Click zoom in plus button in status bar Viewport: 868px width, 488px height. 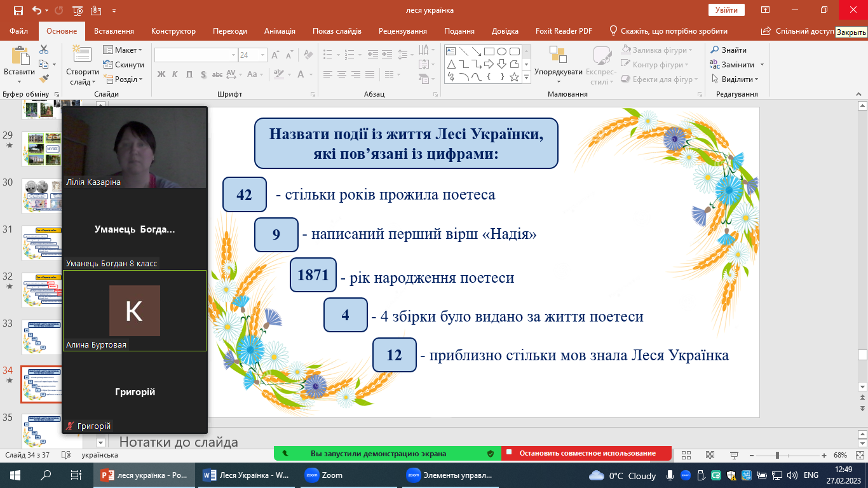tap(825, 456)
